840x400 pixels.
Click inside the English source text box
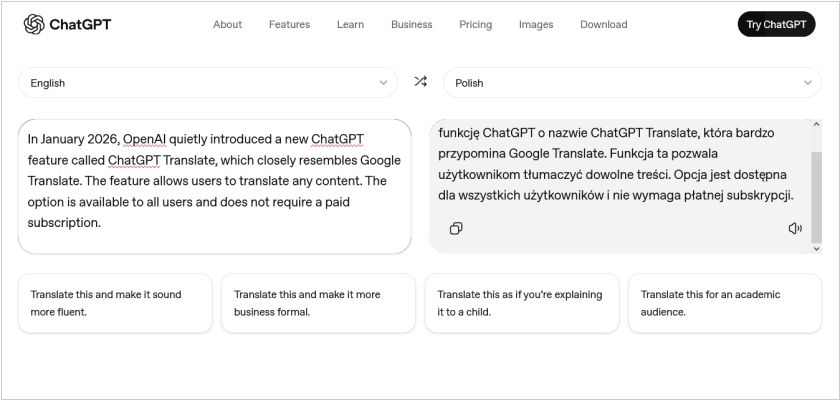tap(214, 185)
